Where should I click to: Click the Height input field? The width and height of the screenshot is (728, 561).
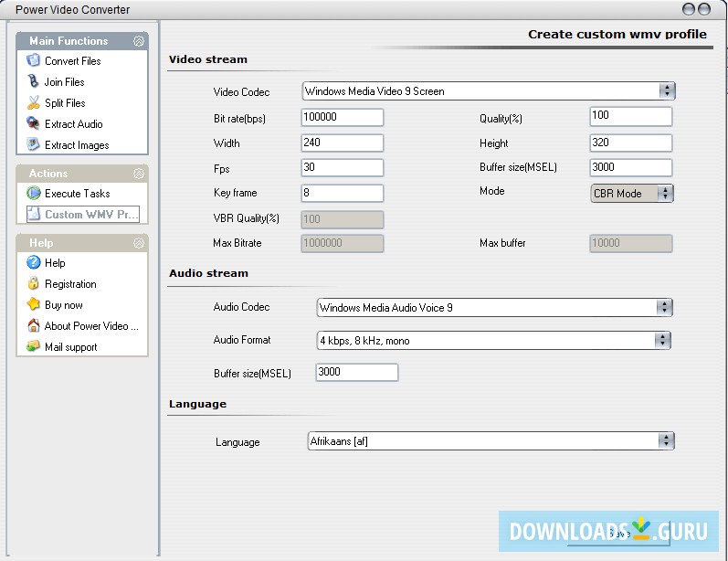point(630,143)
